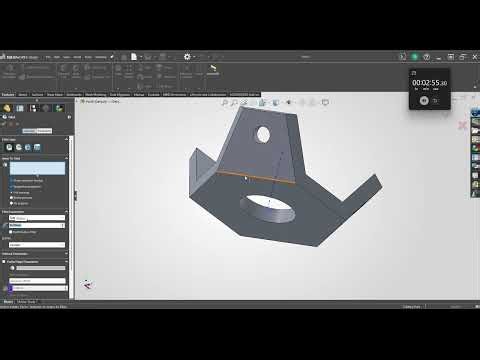Open the File menu

tap(48, 57)
